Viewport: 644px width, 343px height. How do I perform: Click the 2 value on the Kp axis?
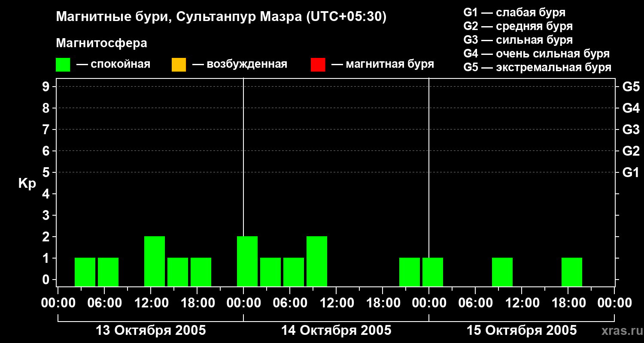point(47,237)
